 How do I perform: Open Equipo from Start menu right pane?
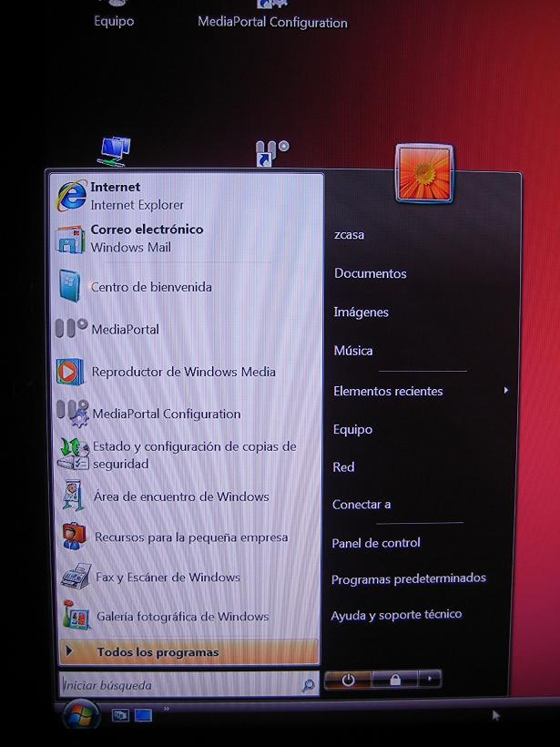tap(352, 429)
